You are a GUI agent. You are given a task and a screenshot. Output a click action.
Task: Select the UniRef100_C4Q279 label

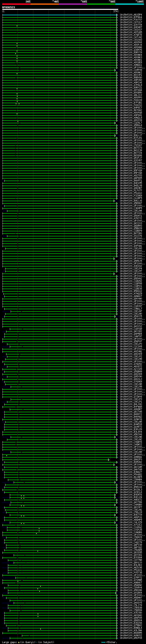[131, 543]
